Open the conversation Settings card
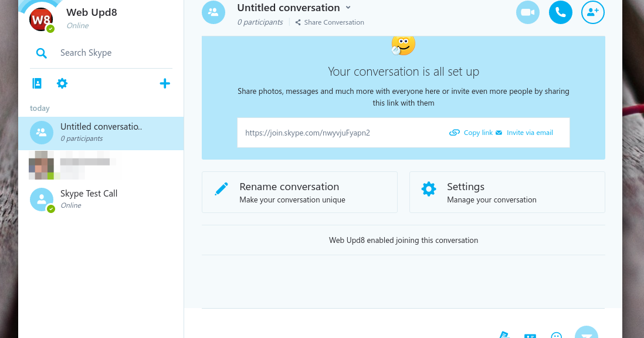The width and height of the screenshot is (644, 338). pyautogui.click(x=507, y=192)
